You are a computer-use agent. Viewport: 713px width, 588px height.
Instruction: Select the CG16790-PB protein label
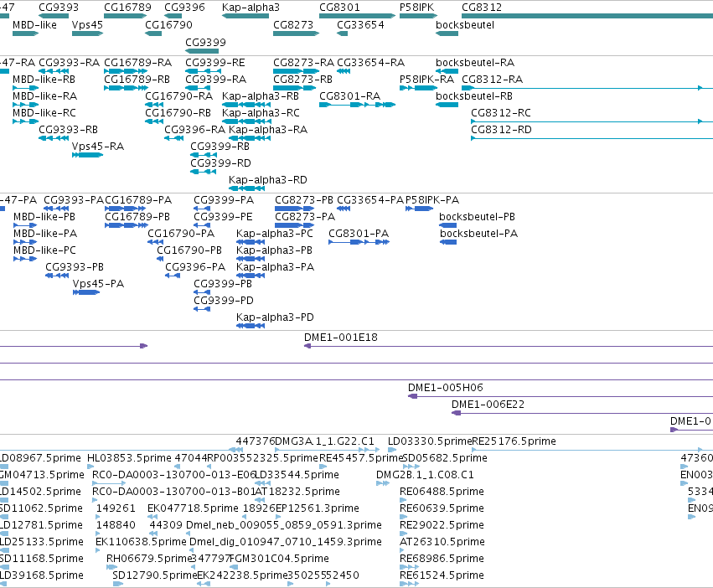(x=189, y=250)
